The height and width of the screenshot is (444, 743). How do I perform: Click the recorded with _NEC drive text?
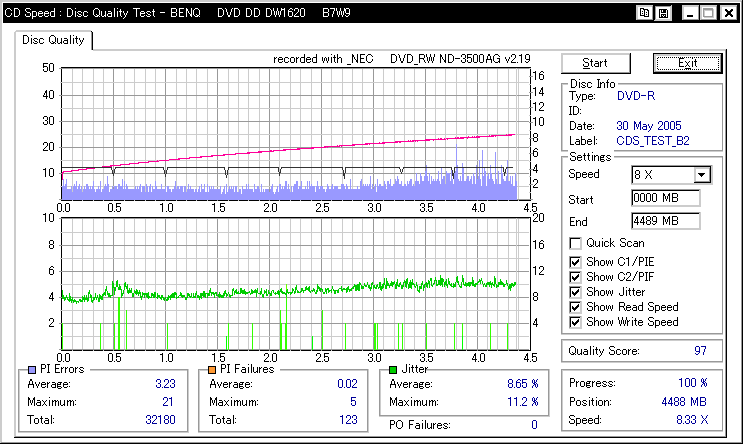tap(401, 59)
